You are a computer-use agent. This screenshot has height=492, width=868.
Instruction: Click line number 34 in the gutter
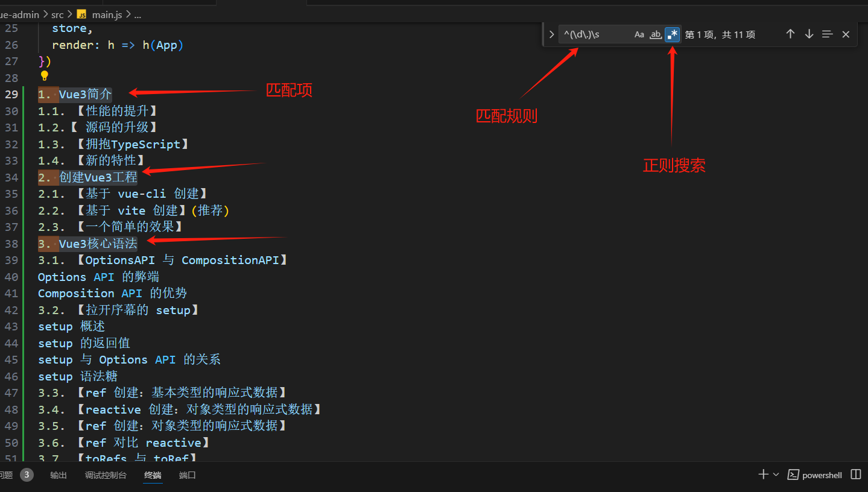tap(11, 177)
